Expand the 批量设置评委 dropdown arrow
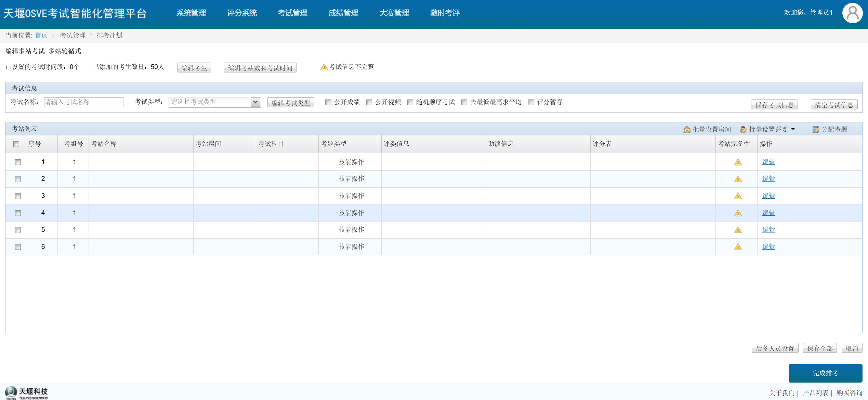868x400 pixels. pos(793,129)
